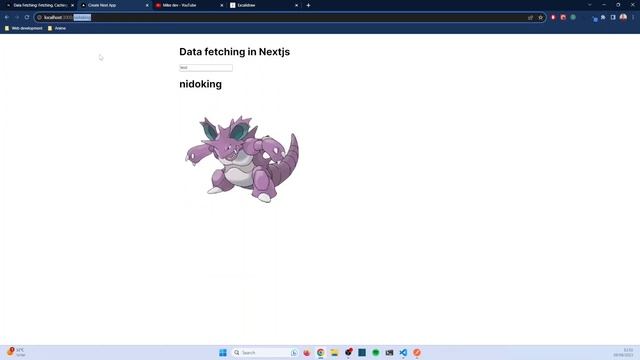
Task: Reload the localhost page
Action: [x=27, y=18]
